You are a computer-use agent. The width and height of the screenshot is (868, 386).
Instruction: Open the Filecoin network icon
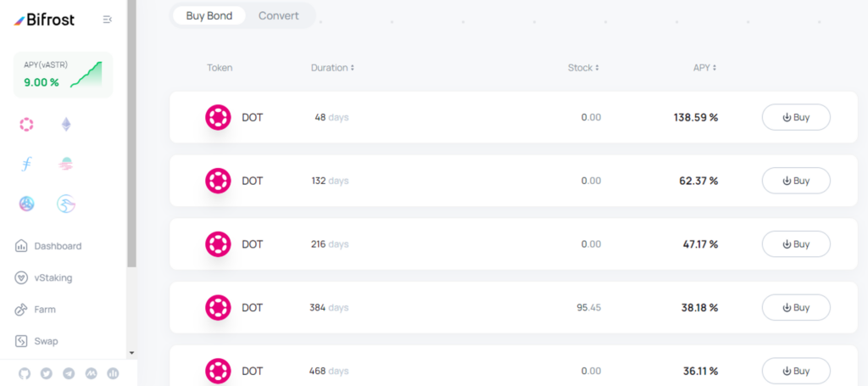point(26,164)
